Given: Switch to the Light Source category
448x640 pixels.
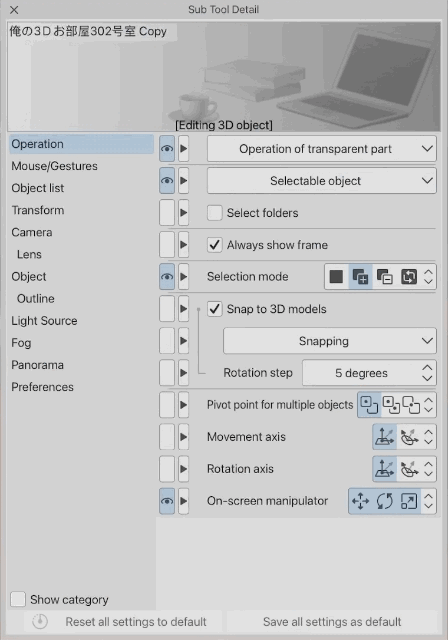Looking at the screenshot, I should 44,321.
